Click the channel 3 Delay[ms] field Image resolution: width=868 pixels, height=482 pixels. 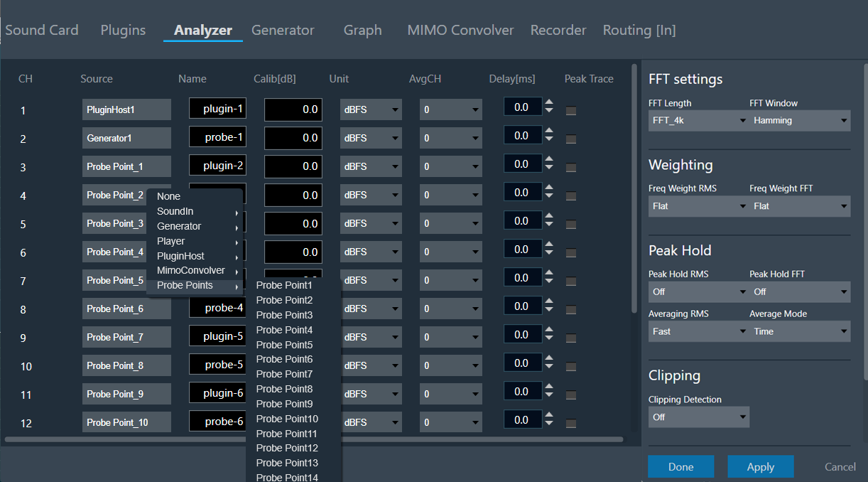click(x=523, y=164)
